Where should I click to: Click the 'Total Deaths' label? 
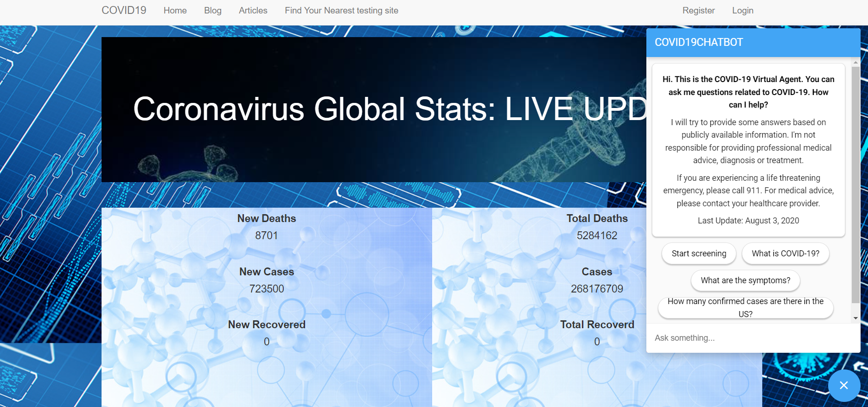[x=597, y=218]
